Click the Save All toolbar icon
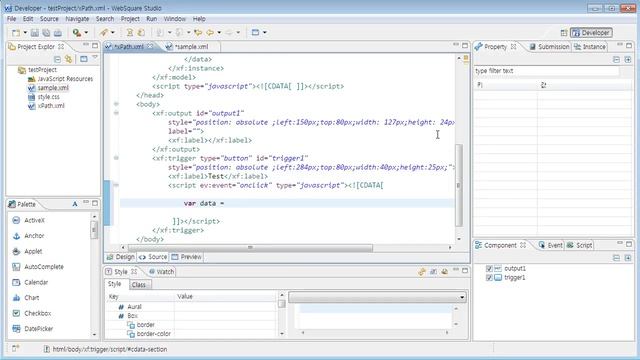This screenshot has height=360, width=640. point(46,33)
